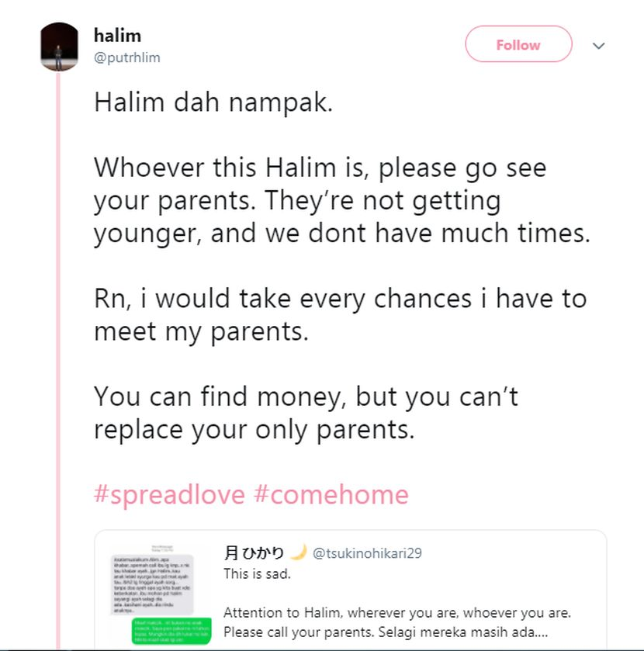Open the #spreadlove hashtag
The image size is (644, 651).
click(169, 494)
